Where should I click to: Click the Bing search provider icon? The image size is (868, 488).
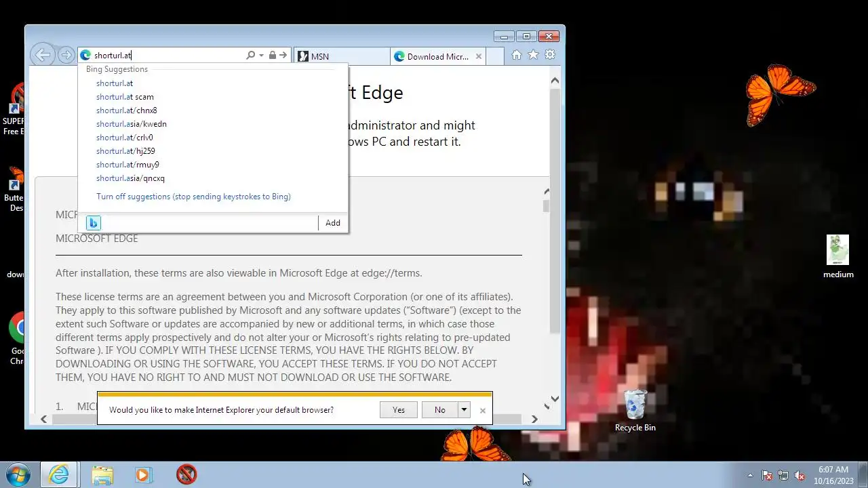pyautogui.click(x=94, y=222)
